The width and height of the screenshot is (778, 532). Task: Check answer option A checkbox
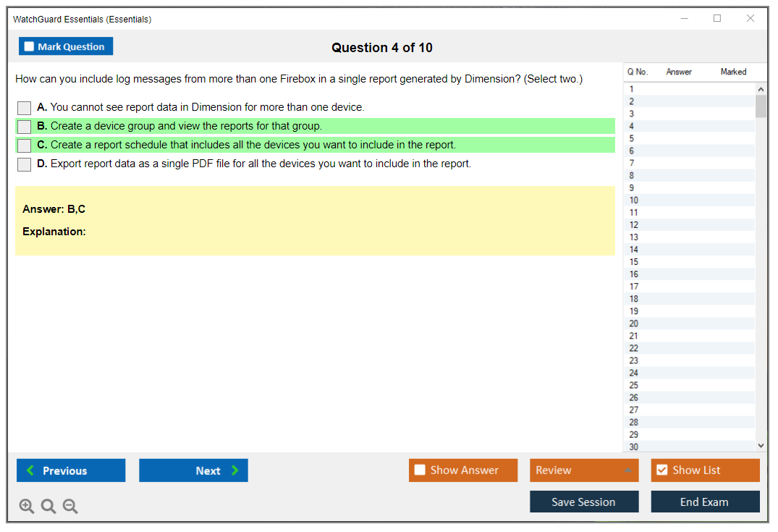(x=25, y=108)
